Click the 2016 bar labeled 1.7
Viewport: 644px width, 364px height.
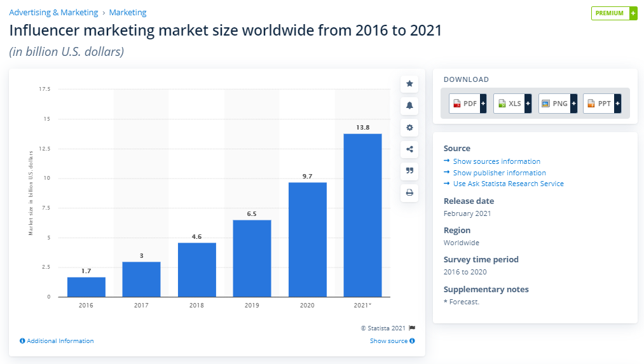pos(86,287)
